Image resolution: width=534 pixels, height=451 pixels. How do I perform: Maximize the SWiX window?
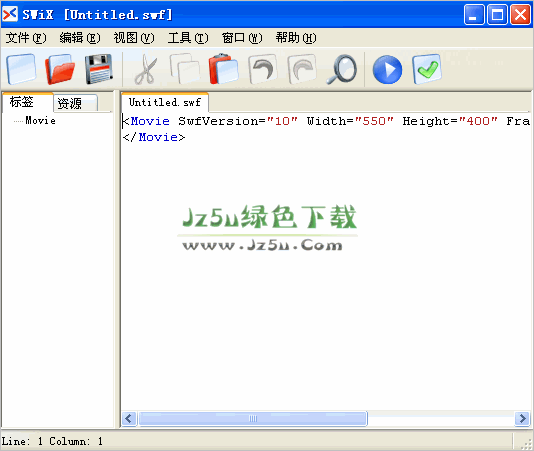coord(497,15)
